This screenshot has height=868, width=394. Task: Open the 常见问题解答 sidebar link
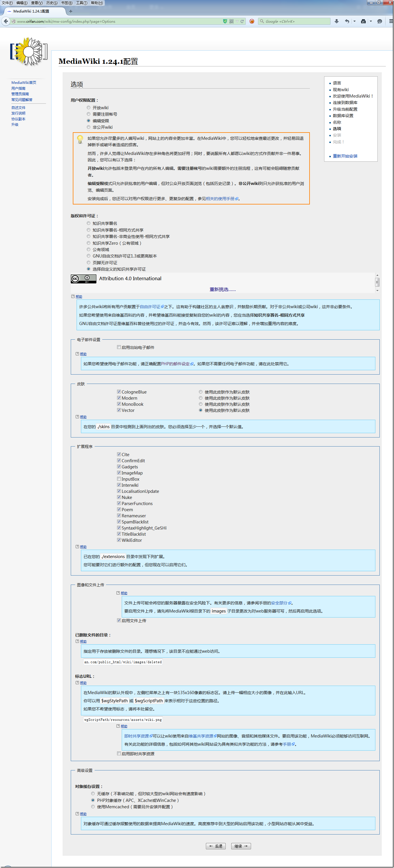tap(22, 100)
